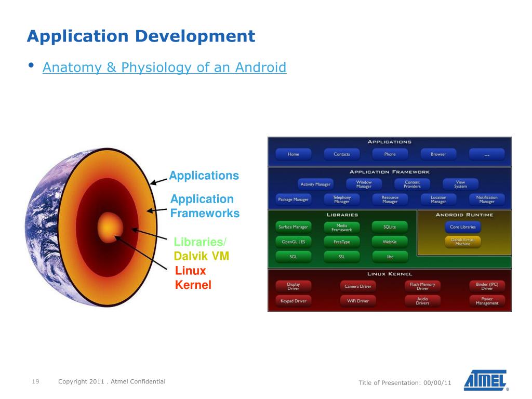Click the OpenGL | ES box
Screen dimensions: 532x399
click(293, 242)
